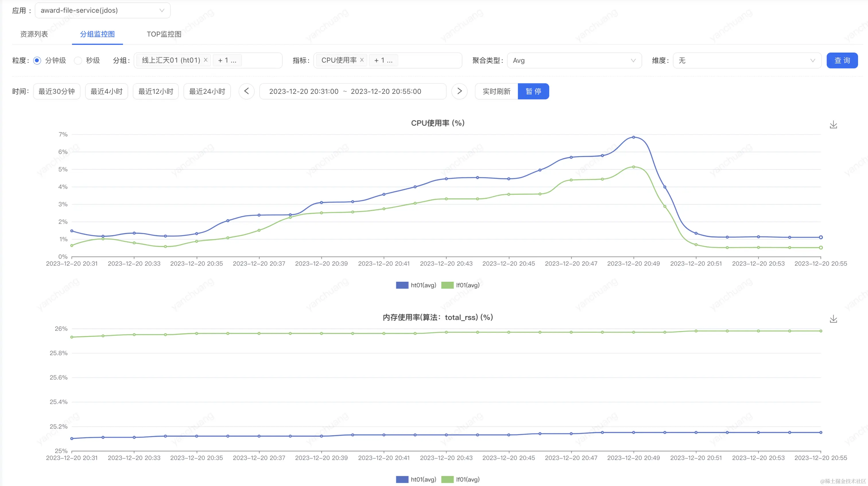Enable 实时刷新 mode
This screenshot has width=868, height=486.
(x=496, y=91)
